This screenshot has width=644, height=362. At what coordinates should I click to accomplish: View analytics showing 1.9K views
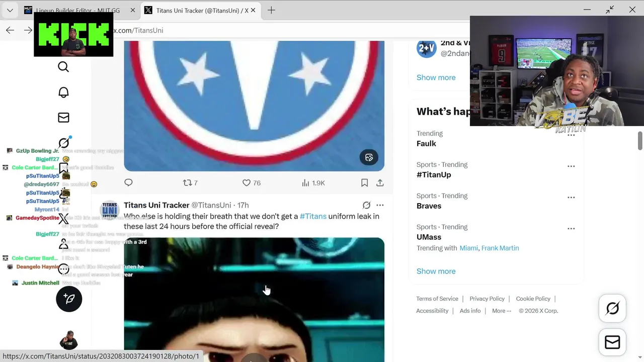point(313,183)
